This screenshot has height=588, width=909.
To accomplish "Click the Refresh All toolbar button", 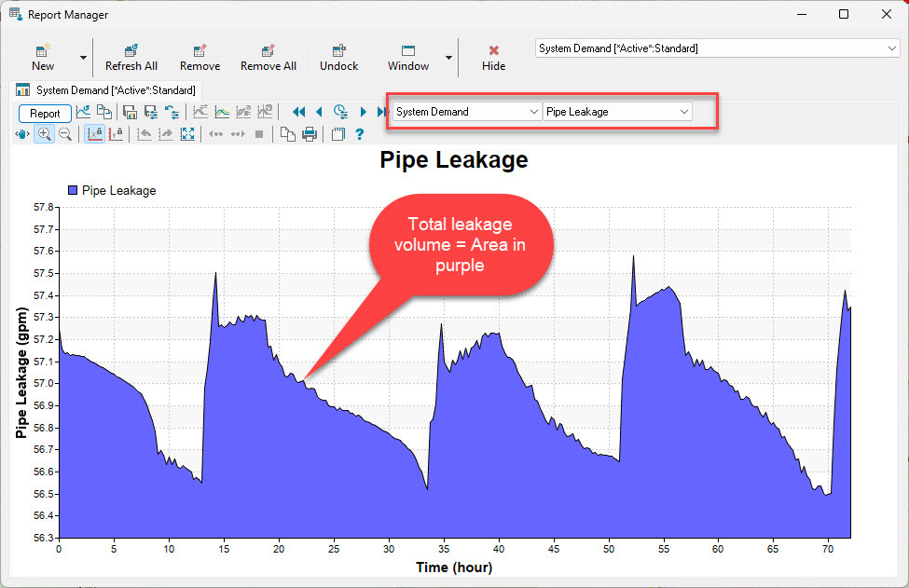I will tap(131, 57).
